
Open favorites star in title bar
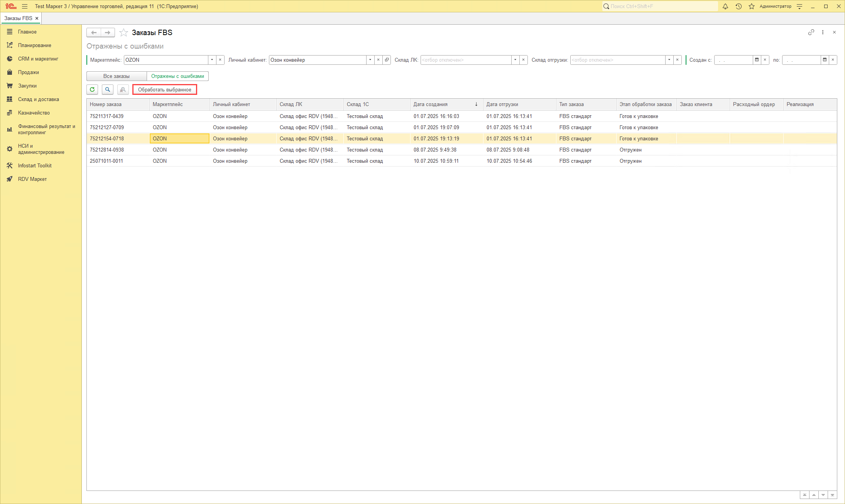point(752,6)
